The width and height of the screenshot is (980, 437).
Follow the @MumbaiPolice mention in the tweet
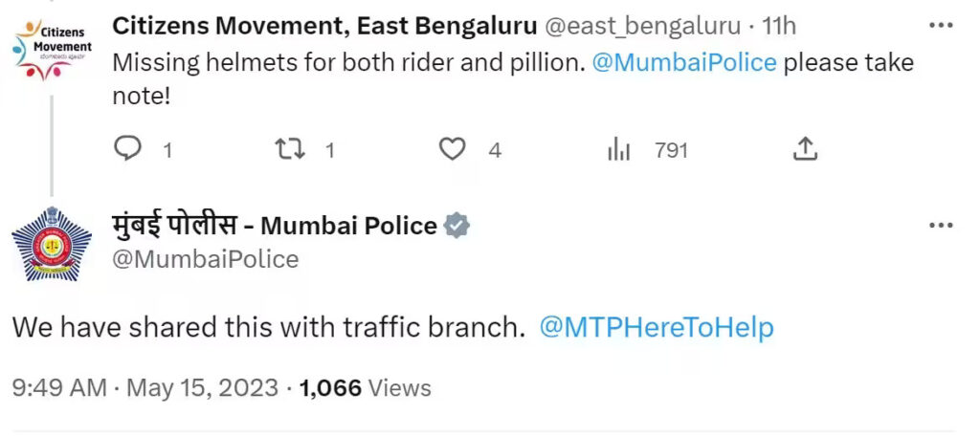tap(684, 63)
